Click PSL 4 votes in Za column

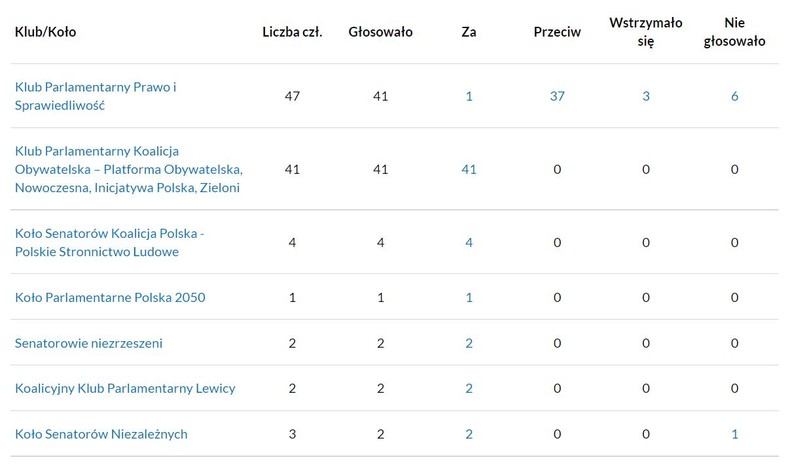point(469,242)
